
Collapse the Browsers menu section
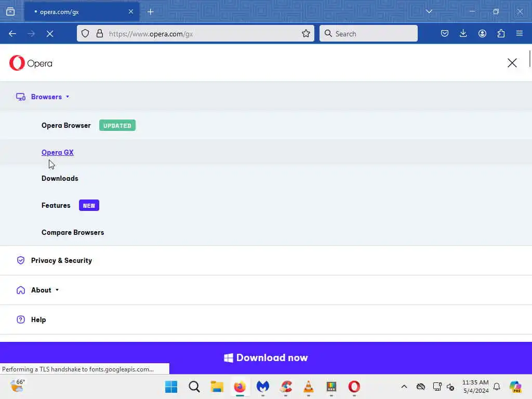[x=50, y=97]
